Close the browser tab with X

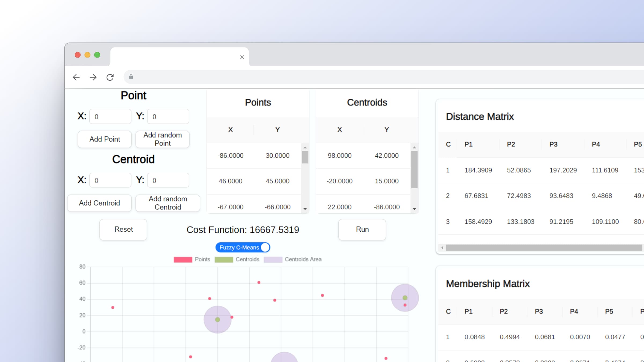[x=242, y=57]
